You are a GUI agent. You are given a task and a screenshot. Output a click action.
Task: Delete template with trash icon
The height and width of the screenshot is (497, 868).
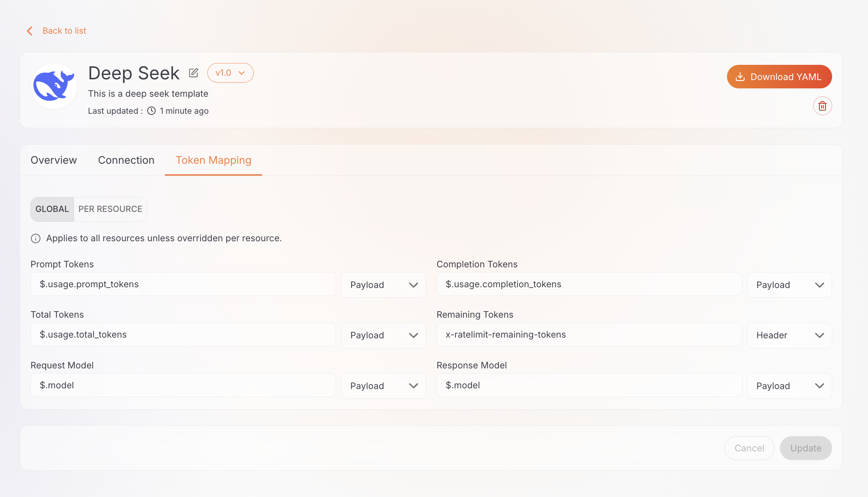(822, 106)
